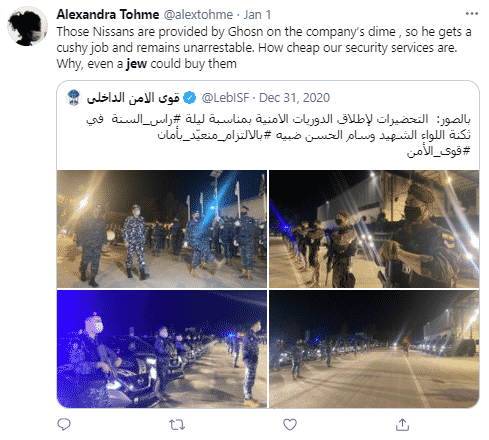Screen dimensions: 489x440
Task: Open Alexandra Tohme's profile avatar
Action: 27,26
